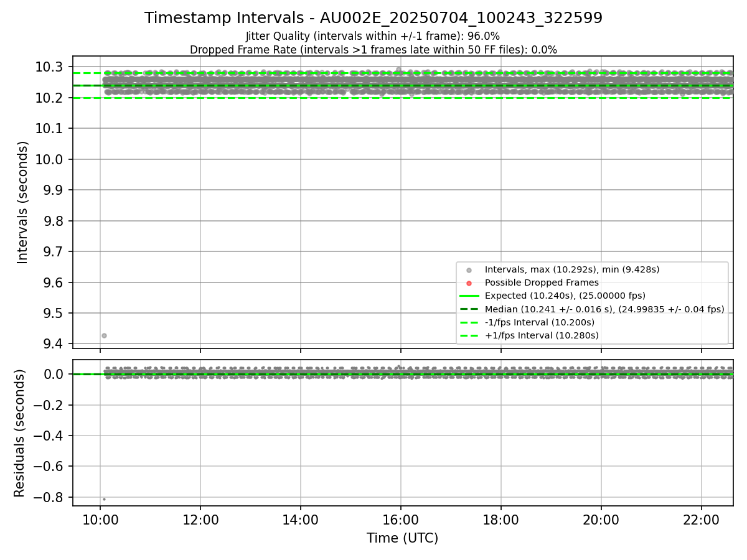Screen dimensions: 747x560
Task: Click the '+1/fps Interval (10.280s)' legend entry
Action: (542, 335)
